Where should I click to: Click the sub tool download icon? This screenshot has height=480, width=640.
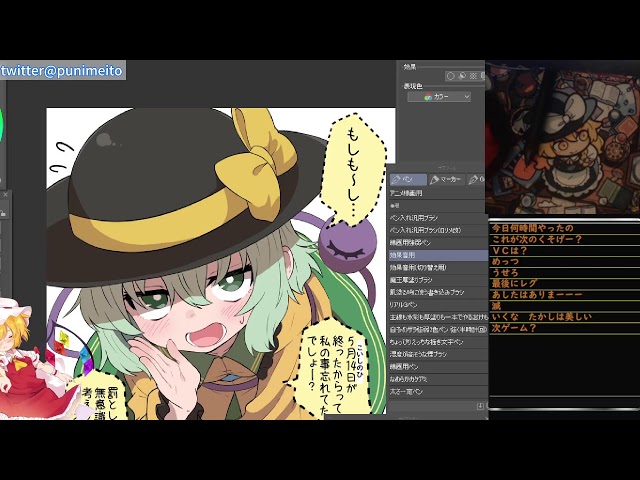(480, 406)
